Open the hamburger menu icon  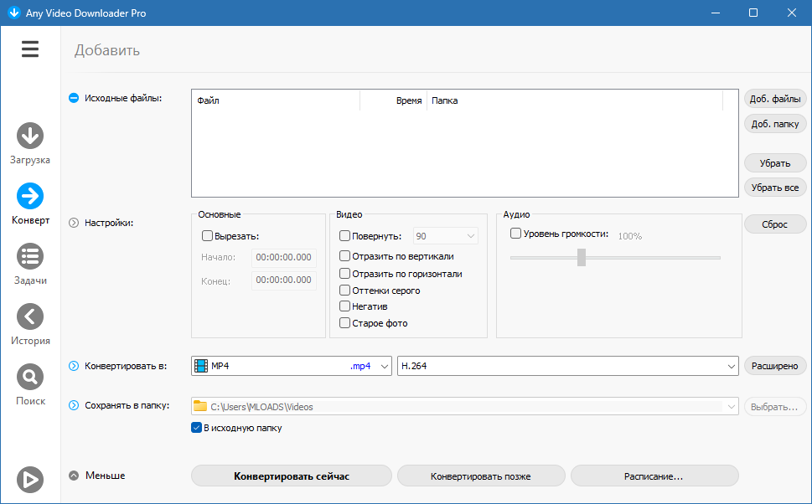[30, 49]
